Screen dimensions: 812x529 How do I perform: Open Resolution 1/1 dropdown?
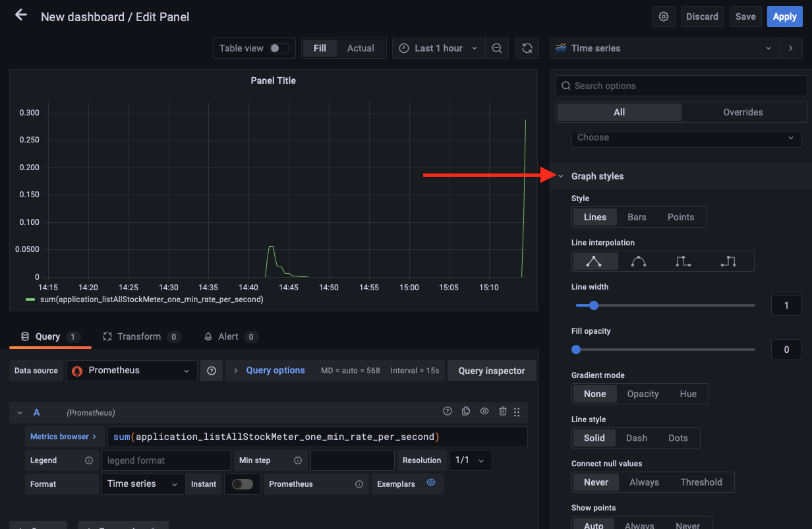[x=470, y=460]
